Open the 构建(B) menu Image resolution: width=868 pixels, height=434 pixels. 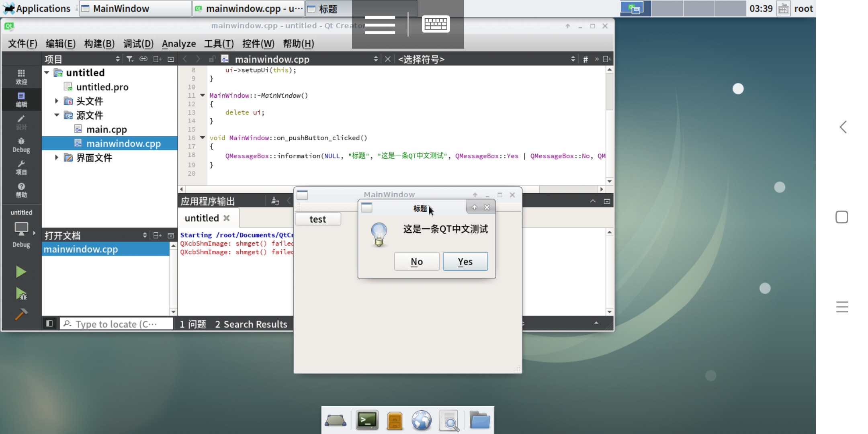coord(99,43)
